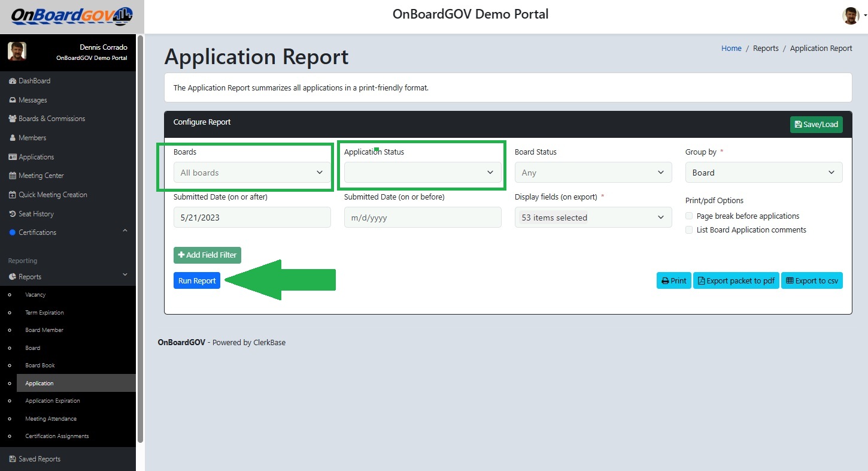Open the Application Status dropdown
The width and height of the screenshot is (868, 471).
[423, 173]
